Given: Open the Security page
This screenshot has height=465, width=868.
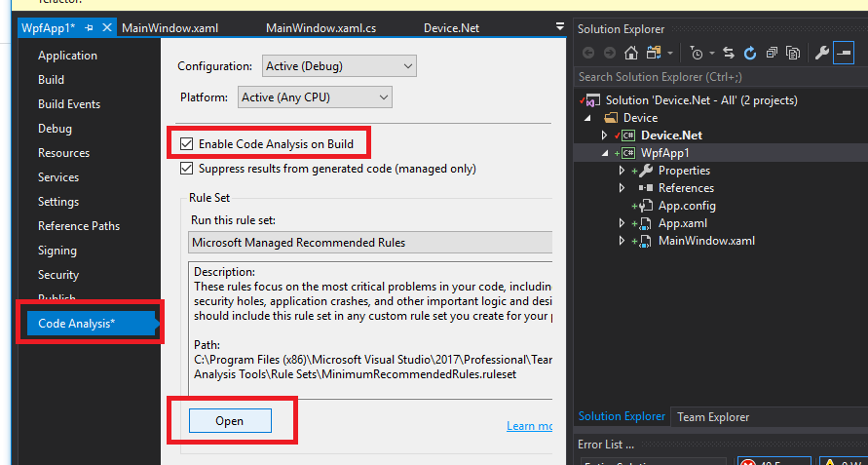Looking at the screenshot, I should click(x=58, y=275).
